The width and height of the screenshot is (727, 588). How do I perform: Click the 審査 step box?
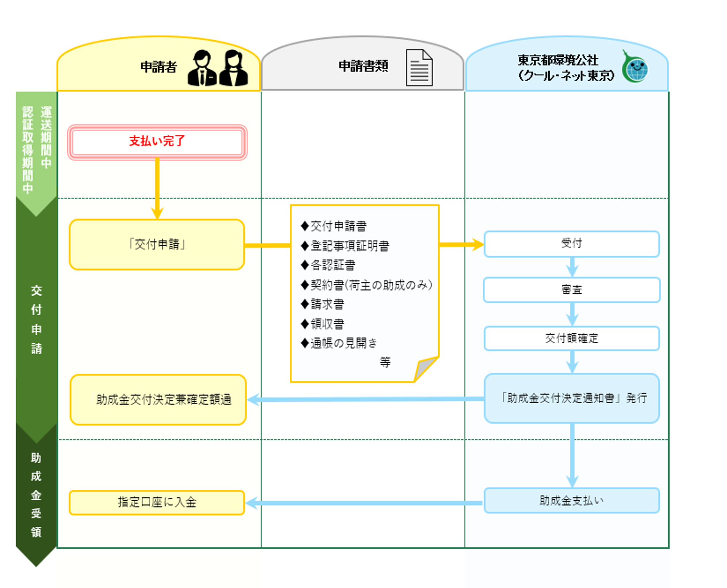tap(571, 290)
